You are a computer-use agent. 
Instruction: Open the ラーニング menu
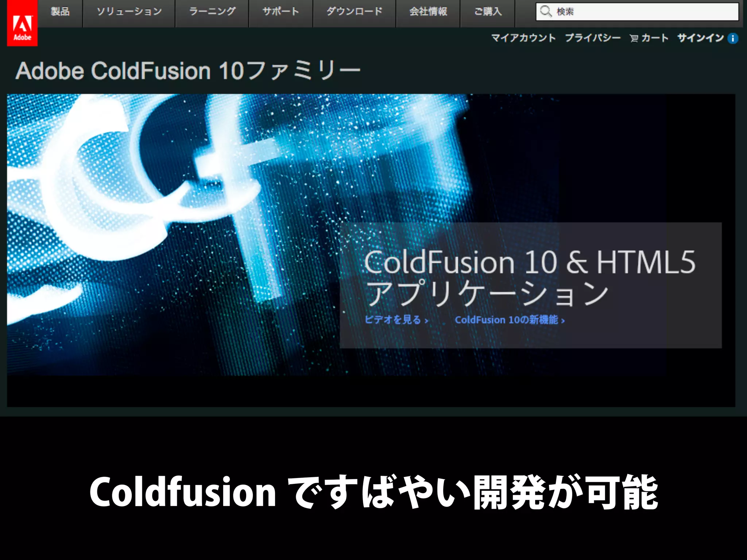tap(212, 12)
